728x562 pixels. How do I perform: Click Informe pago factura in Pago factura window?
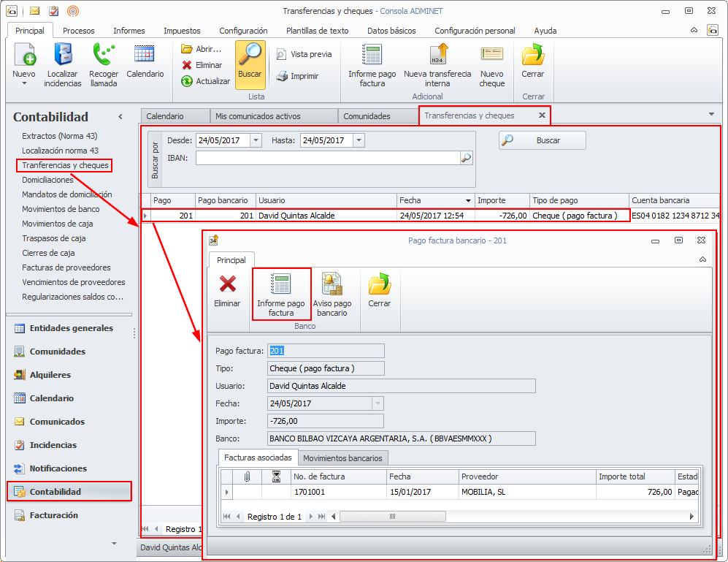(x=281, y=295)
